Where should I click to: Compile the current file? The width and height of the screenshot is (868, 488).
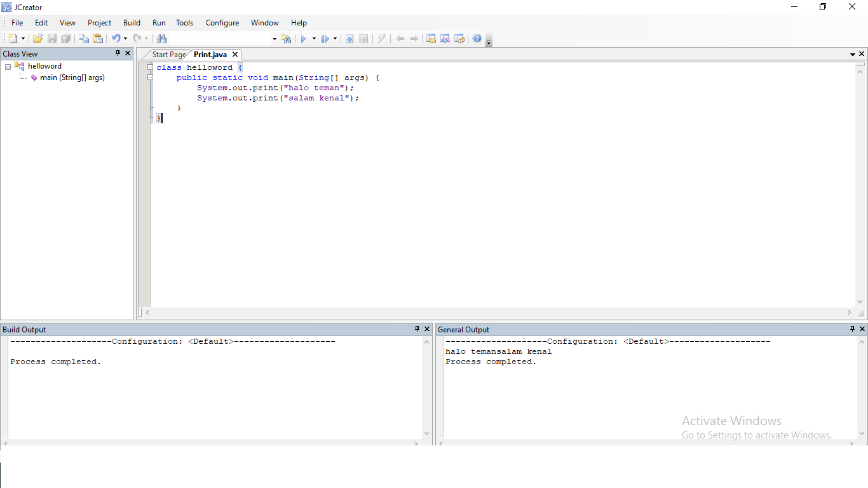pyautogui.click(x=349, y=38)
